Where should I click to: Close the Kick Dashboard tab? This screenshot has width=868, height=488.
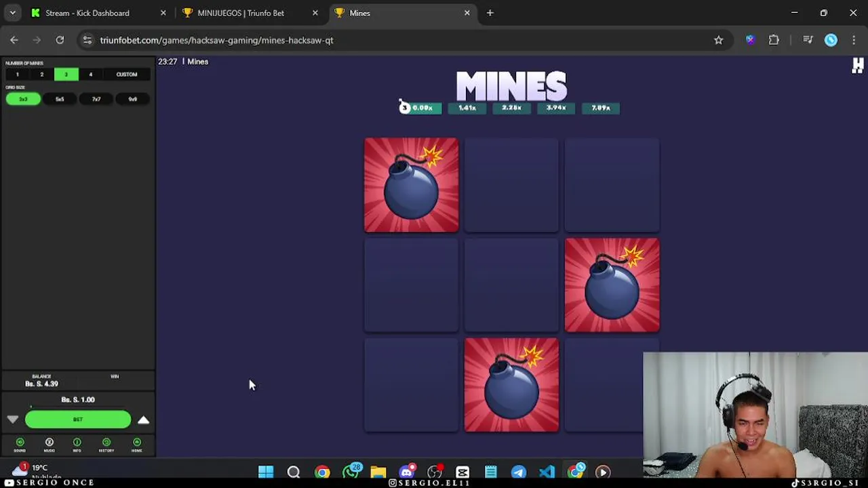pyautogui.click(x=163, y=13)
